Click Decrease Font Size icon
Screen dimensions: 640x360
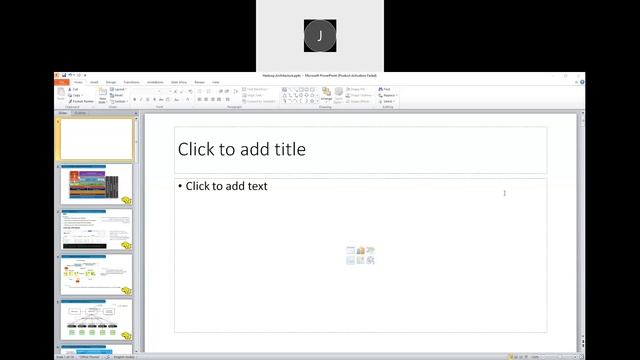(182, 91)
